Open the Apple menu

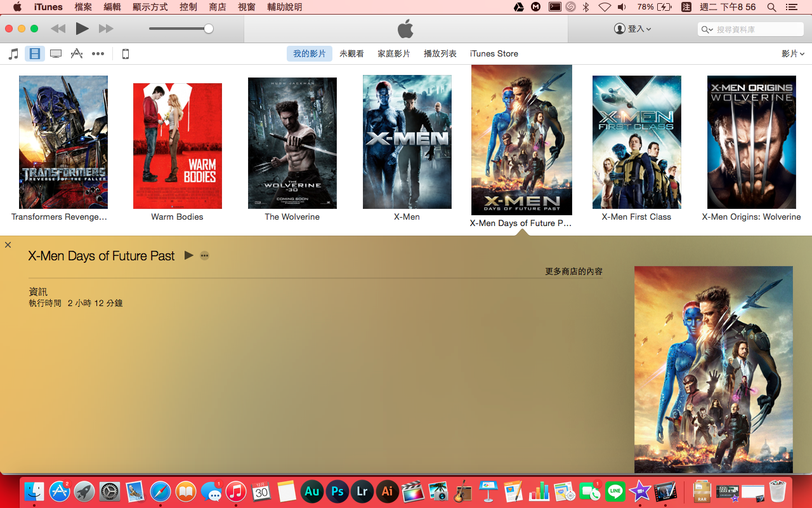click(x=17, y=7)
